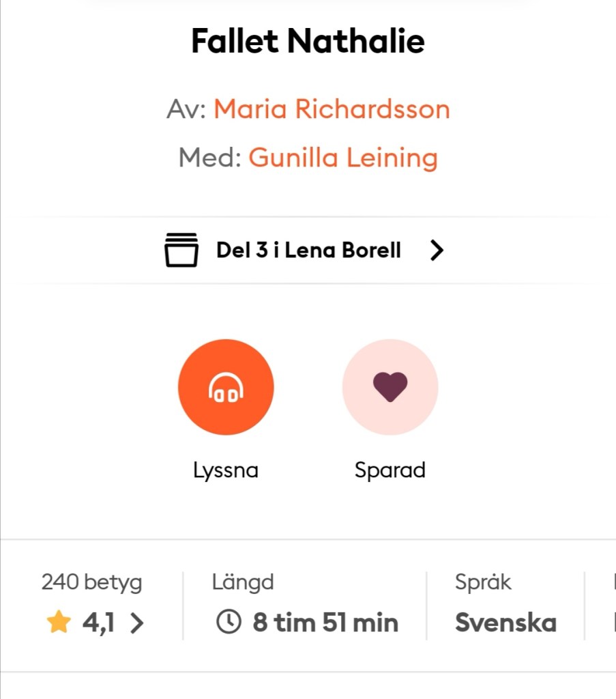Click the Sparad label text

[x=390, y=470]
